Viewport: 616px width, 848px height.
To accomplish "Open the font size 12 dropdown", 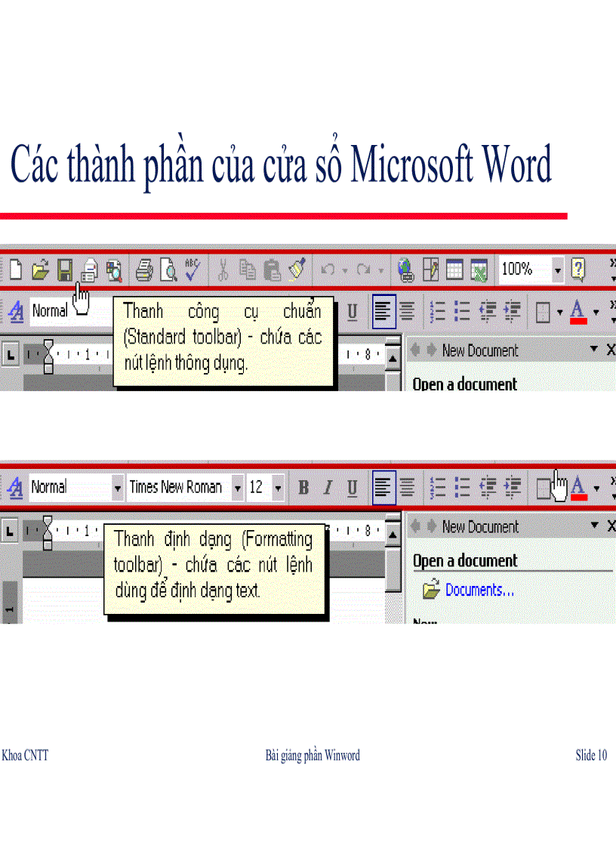I will tap(277, 488).
